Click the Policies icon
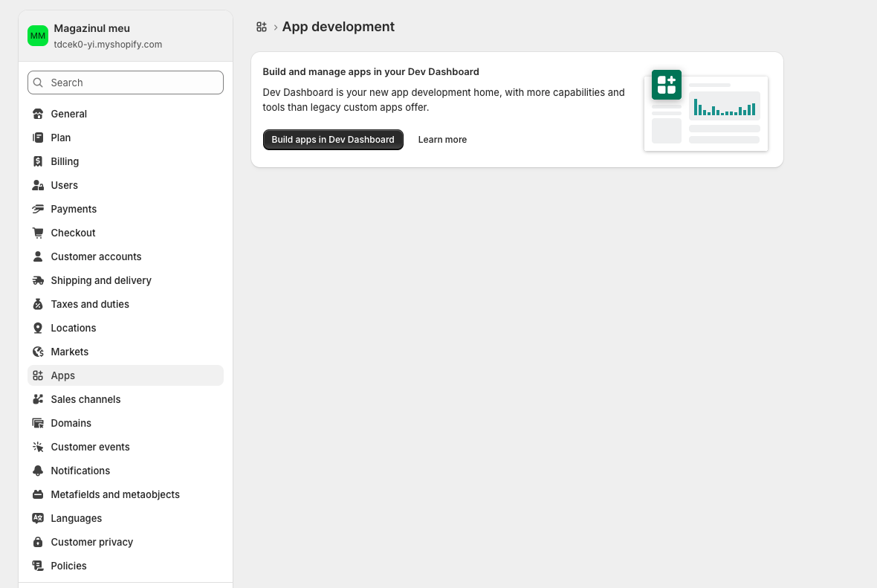The height and width of the screenshot is (588, 877). pyautogui.click(x=38, y=566)
